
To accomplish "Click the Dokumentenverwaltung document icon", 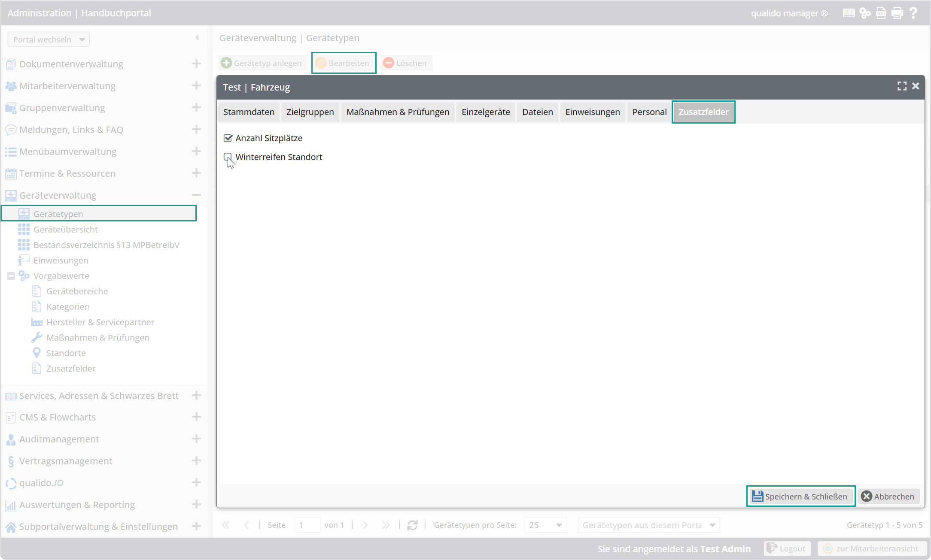I will click(11, 64).
